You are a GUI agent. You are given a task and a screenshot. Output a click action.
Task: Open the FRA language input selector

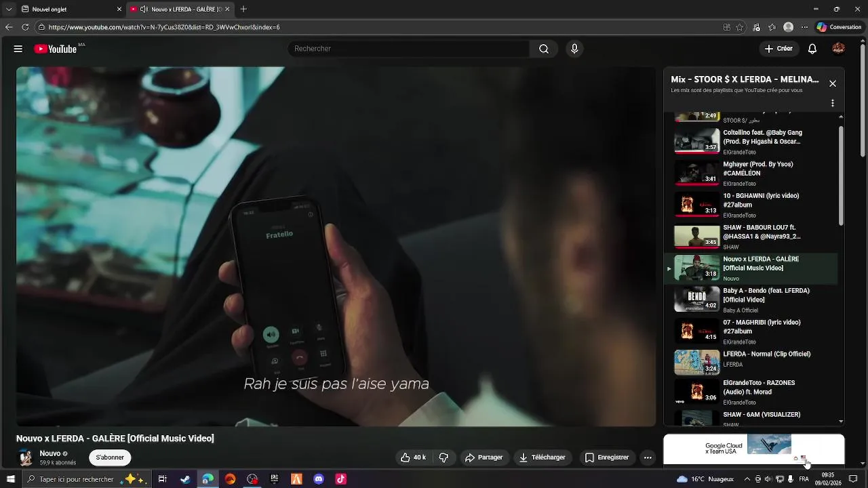click(804, 479)
